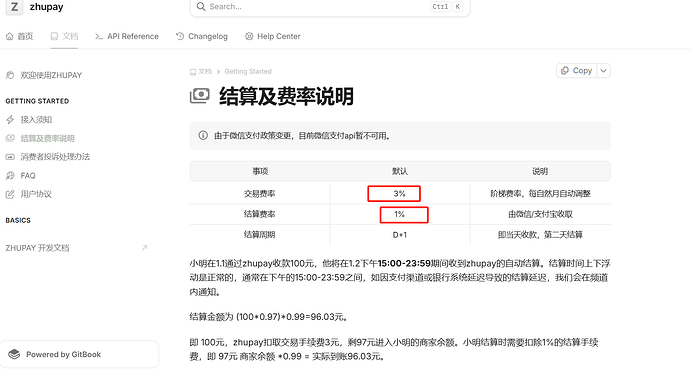Click the external arrow icon next to ZHUPAY 开发文档

[144, 248]
